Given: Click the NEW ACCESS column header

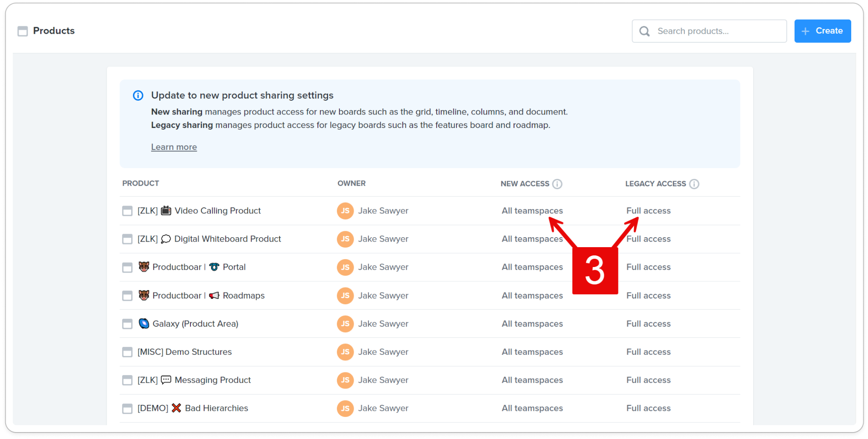Looking at the screenshot, I should click(x=525, y=184).
